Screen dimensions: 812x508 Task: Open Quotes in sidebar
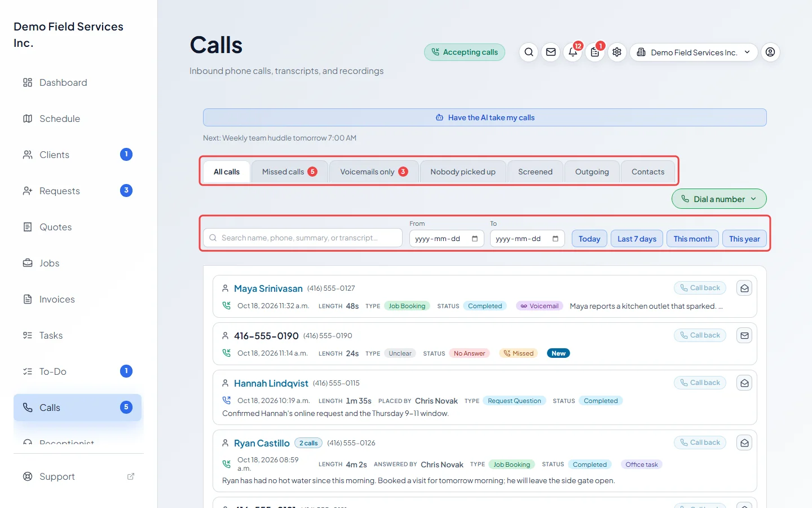tap(77, 227)
